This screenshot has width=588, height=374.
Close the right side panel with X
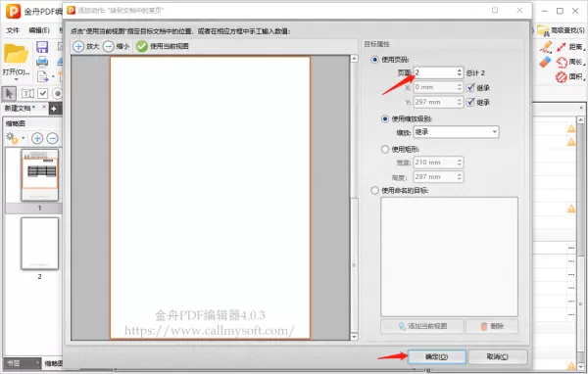pos(581,108)
